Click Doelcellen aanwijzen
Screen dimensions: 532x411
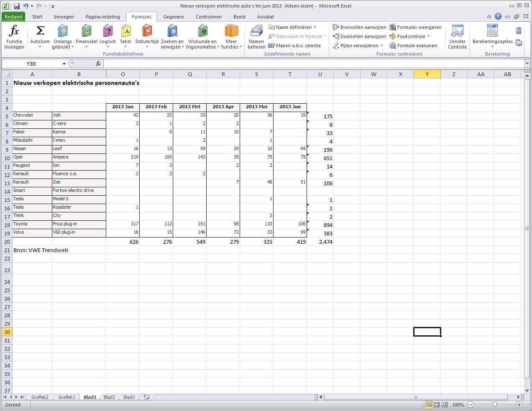click(359, 36)
